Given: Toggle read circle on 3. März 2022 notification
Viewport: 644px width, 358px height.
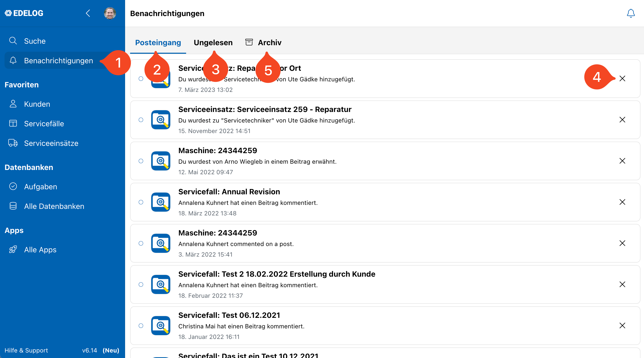Looking at the screenshot, I should (141, 243).
